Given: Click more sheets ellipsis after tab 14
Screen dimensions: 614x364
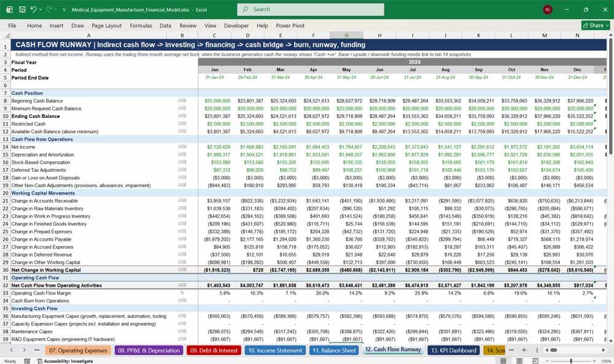Looking at the screenshot, I should 511,350.
